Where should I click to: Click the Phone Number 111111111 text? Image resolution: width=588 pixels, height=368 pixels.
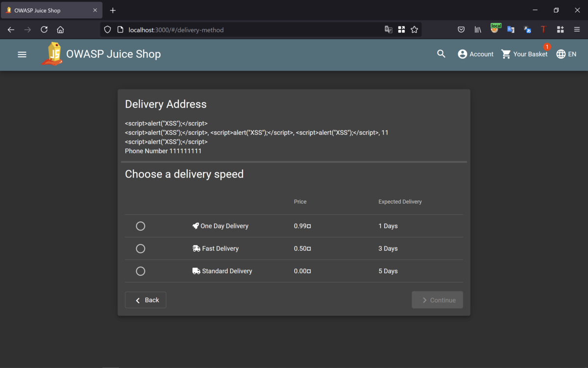163,151
